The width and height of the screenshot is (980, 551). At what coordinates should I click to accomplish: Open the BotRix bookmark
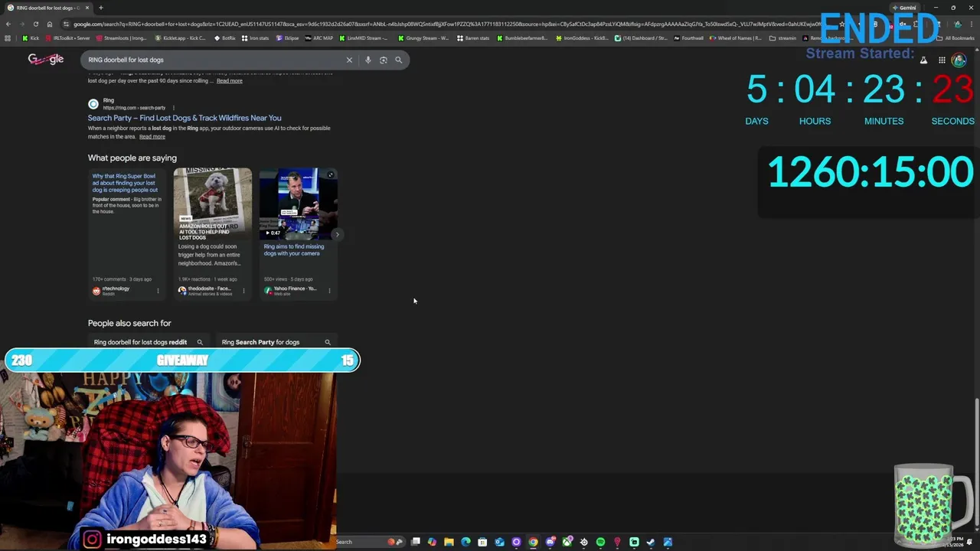tap(225, 37)
